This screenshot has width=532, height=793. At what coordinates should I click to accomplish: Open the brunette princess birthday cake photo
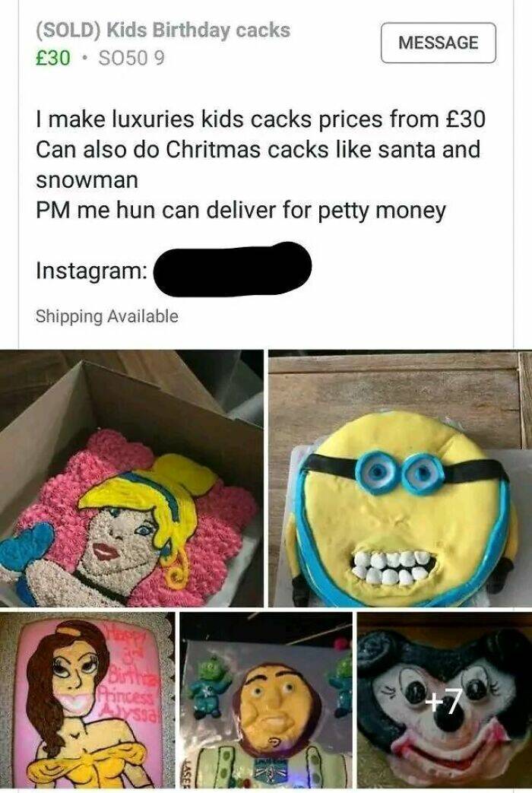[87, 699]
